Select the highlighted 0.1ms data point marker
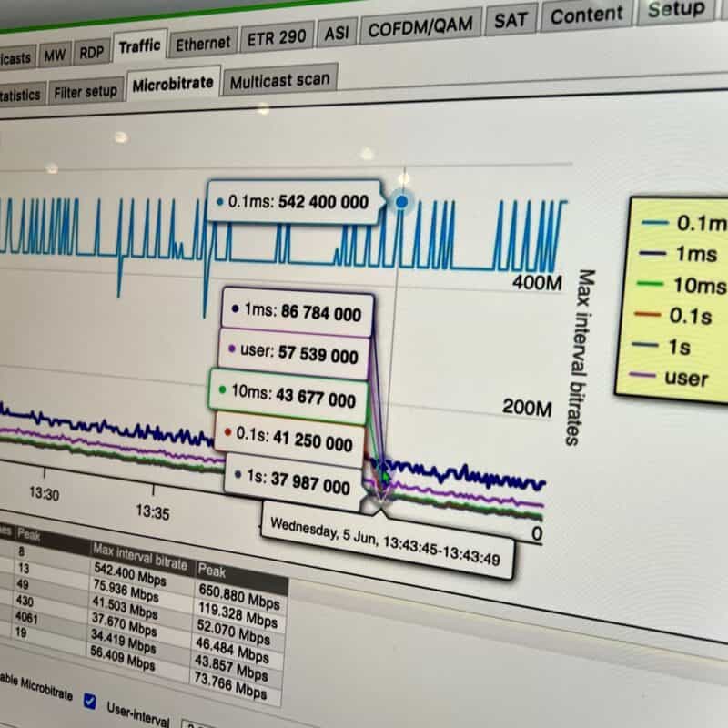Image resolution: width=728 pixels, height=728 pixels. [401, 201]
